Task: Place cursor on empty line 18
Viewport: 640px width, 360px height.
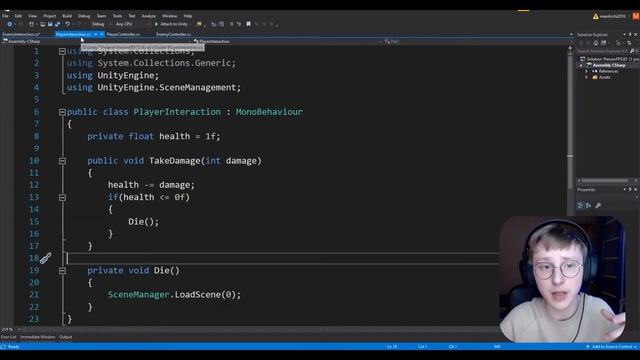Action: click(282, 258)
